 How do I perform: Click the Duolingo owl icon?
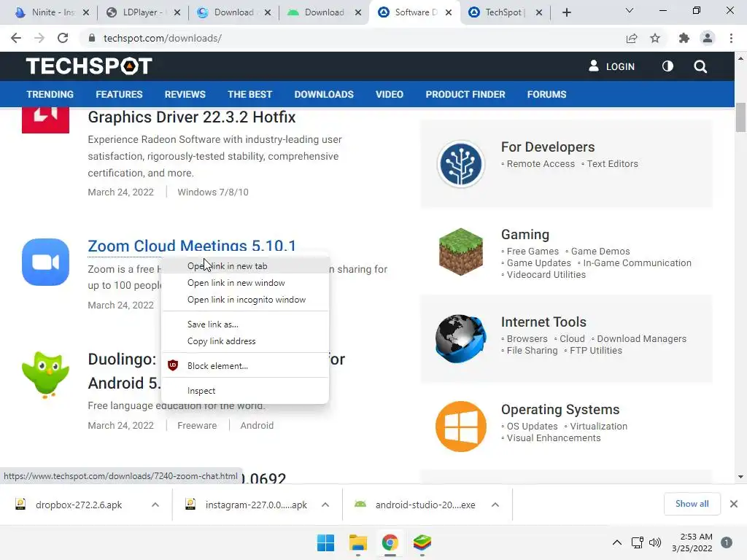46,374
